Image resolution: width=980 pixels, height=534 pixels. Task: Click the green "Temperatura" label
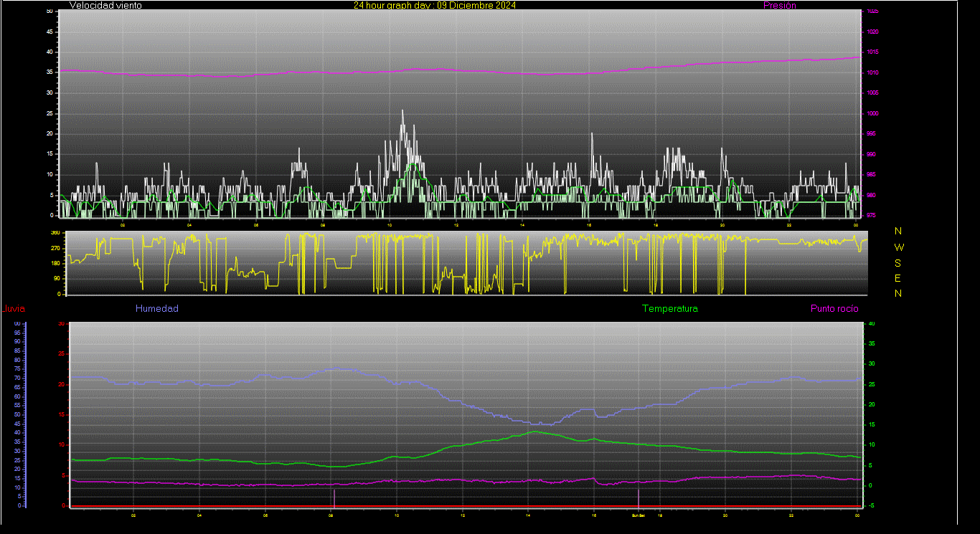coord(670,309)
